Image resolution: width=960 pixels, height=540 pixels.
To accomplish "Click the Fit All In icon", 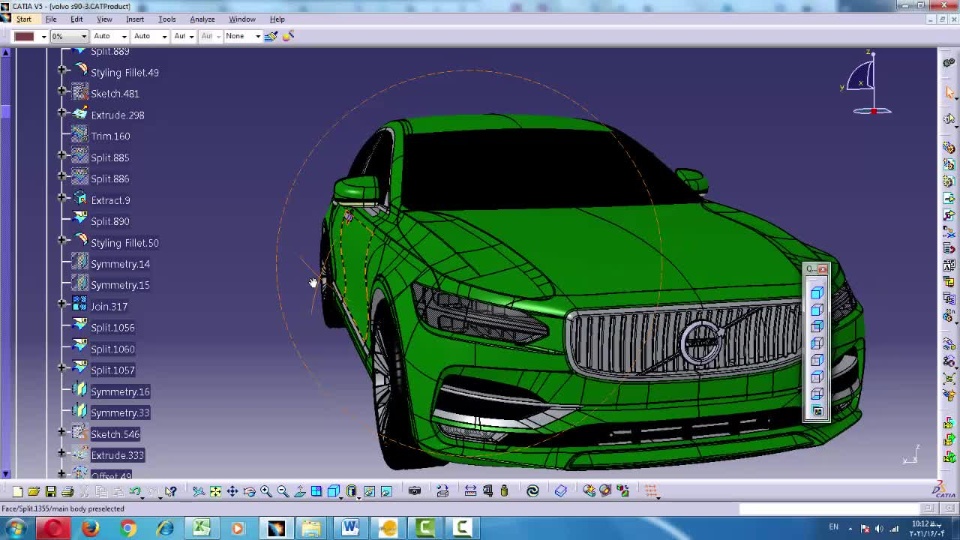I will point(216,491).
